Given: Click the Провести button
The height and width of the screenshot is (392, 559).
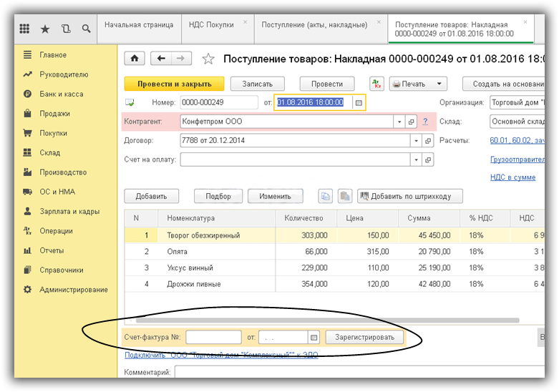Looking at the screenshot, I should pyautogui.click(x=327, y=84).
